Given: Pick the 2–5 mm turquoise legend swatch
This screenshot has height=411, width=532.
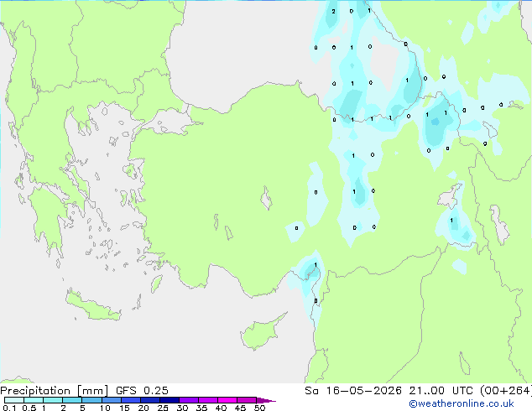Looking at the screenshot, I should pos(72,400).
